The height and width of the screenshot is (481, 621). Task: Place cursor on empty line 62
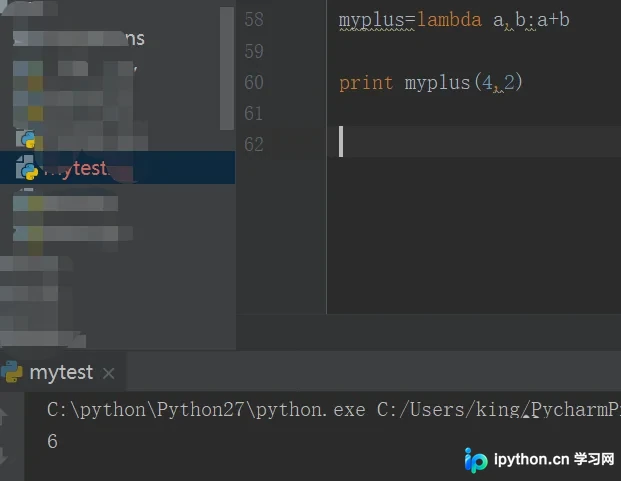click(474, 142)
